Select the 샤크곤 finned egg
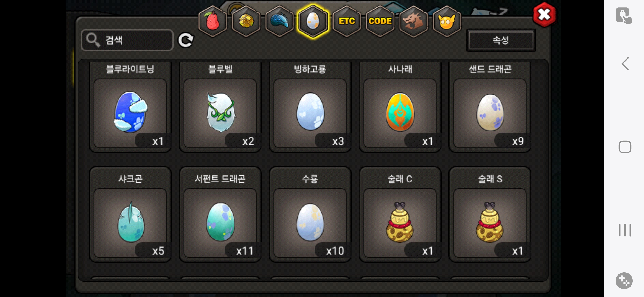644x297 pixels. [x=130, y=215]
